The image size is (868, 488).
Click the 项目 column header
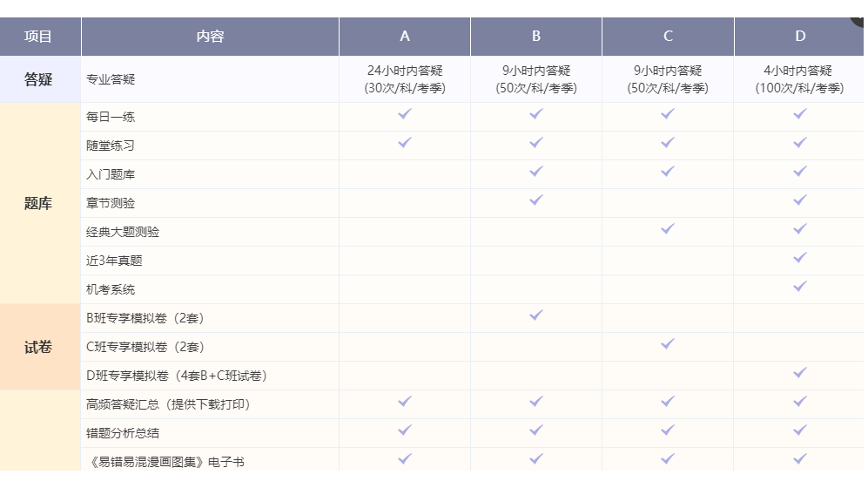[x=38, y=37]
